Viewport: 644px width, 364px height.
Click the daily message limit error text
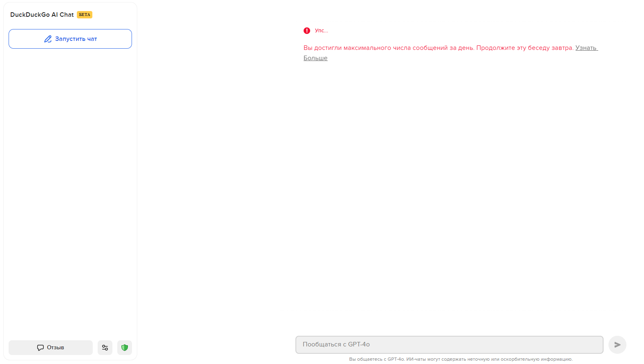point(438,48)
